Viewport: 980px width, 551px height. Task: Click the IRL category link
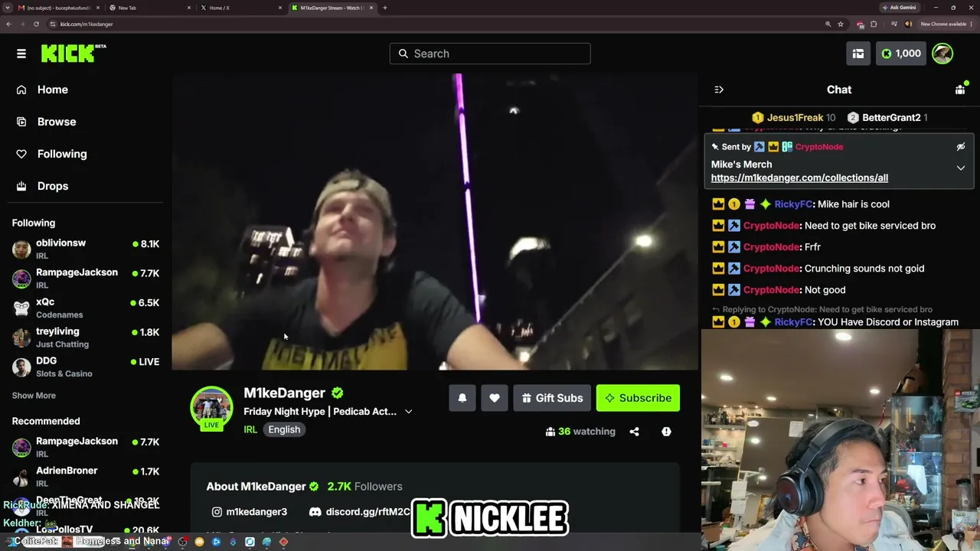pos(250,429)
